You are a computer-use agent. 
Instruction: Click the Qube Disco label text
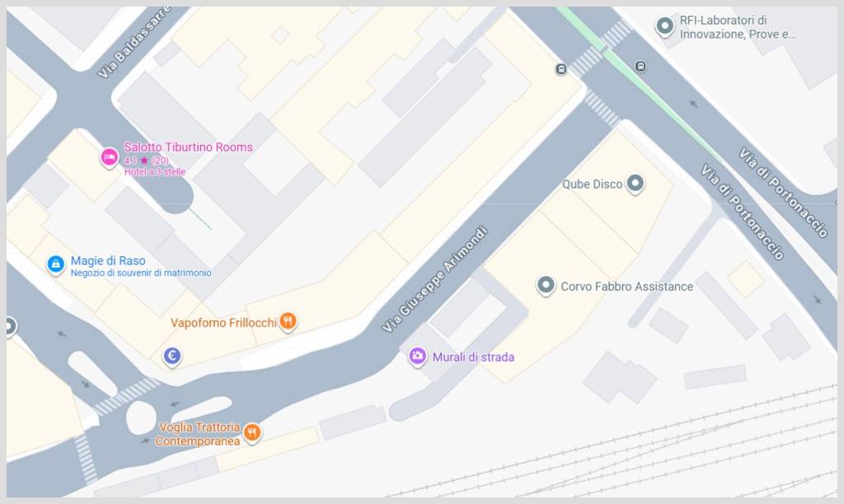(x=592, y=184)
